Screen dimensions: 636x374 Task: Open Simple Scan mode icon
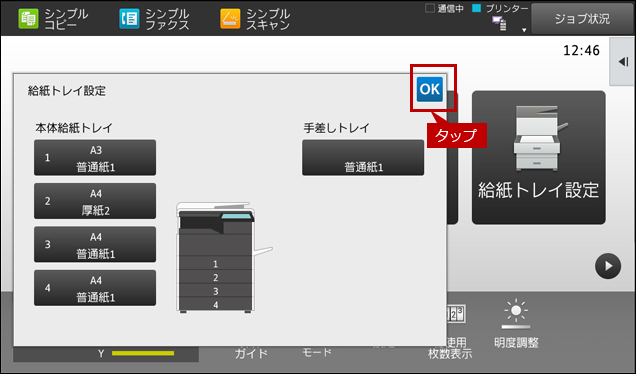230,19
